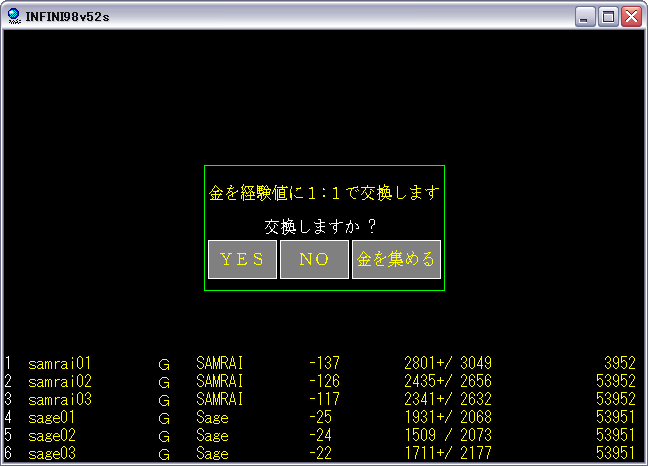Choose the 金を集める button
The height and width of the screenshot is (466, 648).
(396, 259)
